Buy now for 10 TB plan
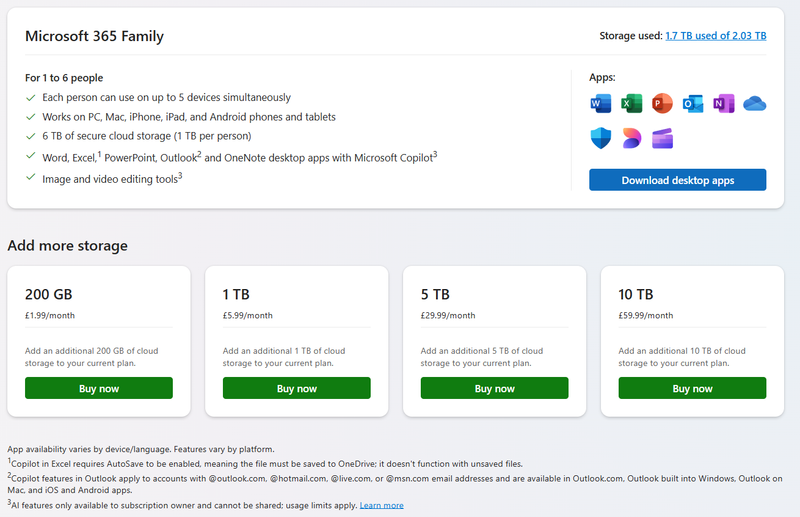The image size is (800, 517). [x=692, y=388]
